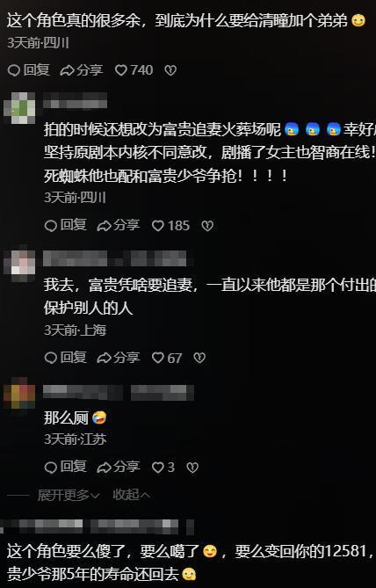The width and height of the screenshot is (376, 588).
Task: Dislike the 那么厕 reply from 江苏
Action: tap(192, 468)
